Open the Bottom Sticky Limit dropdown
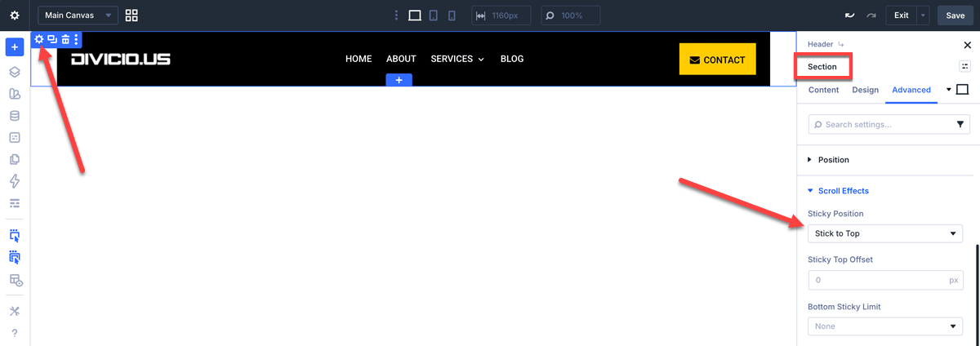980x346 pixels. click(885, 326)
